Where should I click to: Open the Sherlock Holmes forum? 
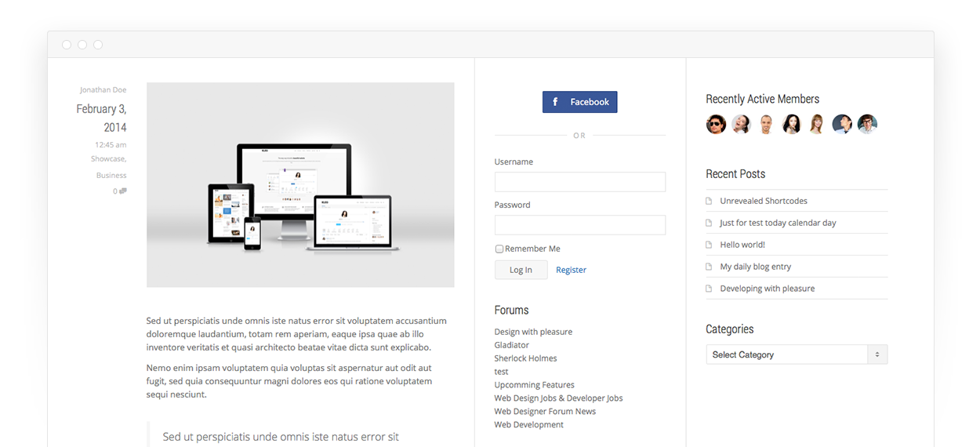point(525,358)
